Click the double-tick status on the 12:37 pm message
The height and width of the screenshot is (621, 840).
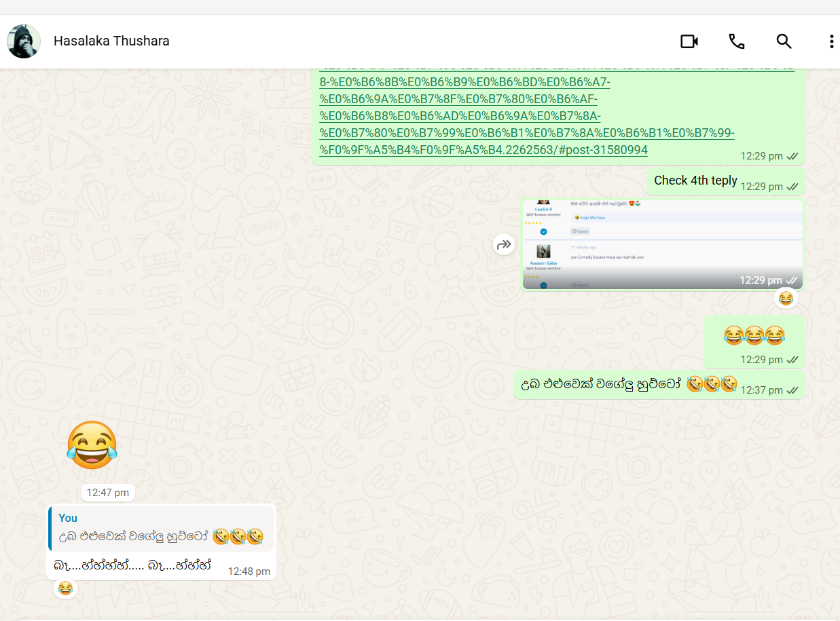pos(792,390)
